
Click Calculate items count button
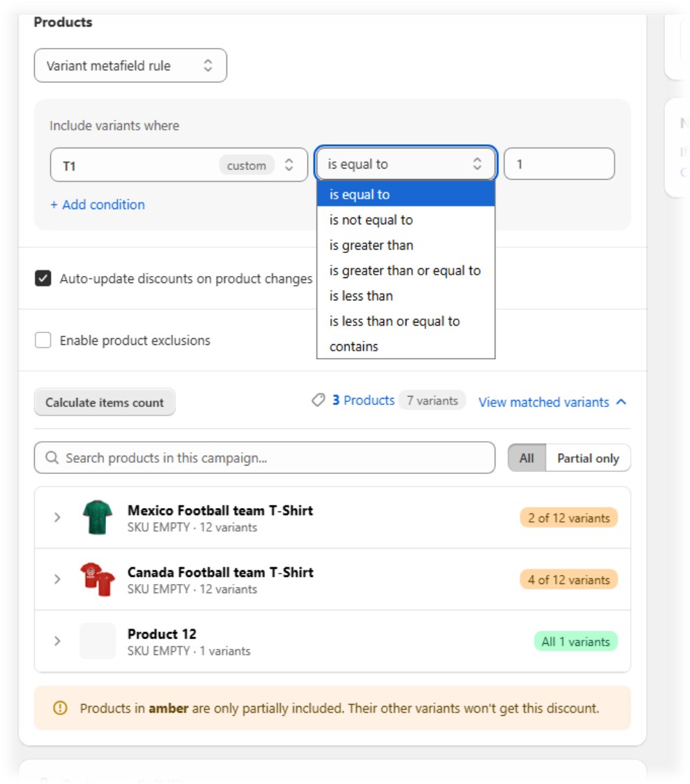coord(105,402)
